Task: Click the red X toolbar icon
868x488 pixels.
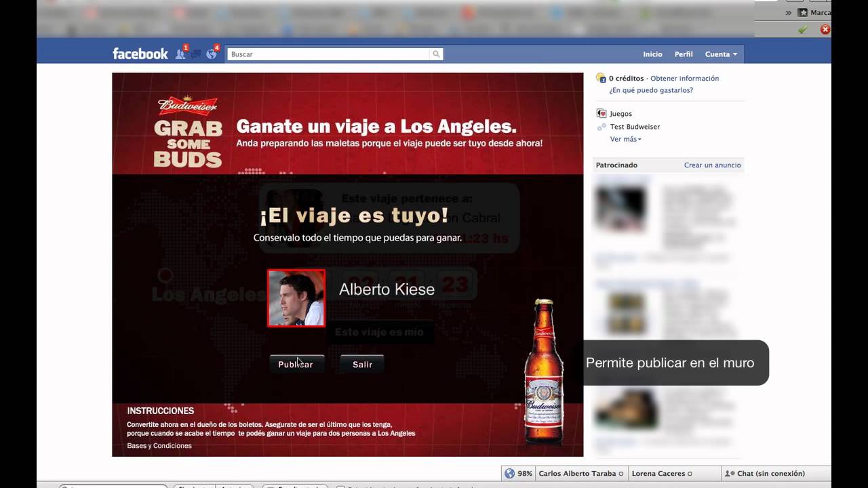Action: click(825, 29)
